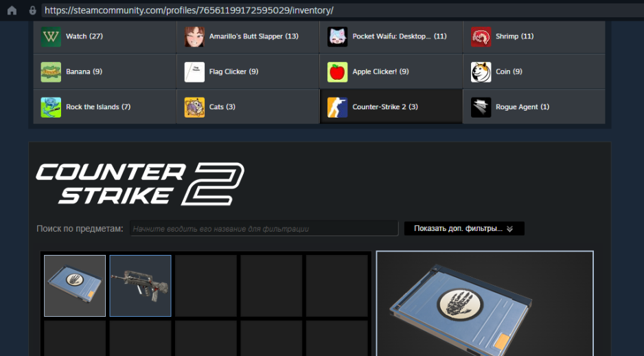
Task: Select the rifle weapon skin item
Action: coord(141,286)
